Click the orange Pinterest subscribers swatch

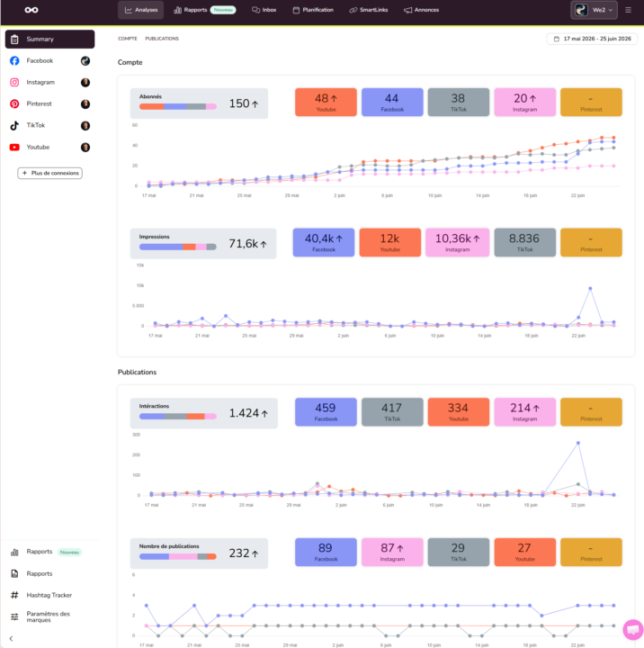click(x=591, y=102)
